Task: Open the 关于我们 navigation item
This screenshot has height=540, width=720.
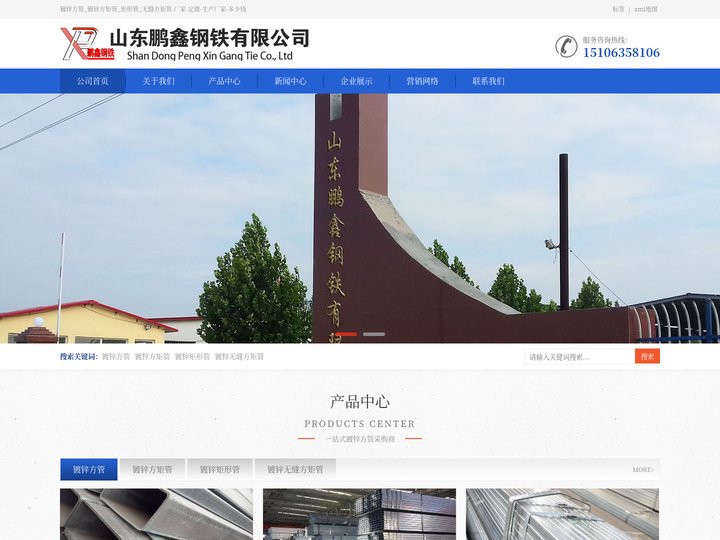Action: pyautogui.click(x=158, y=81)
